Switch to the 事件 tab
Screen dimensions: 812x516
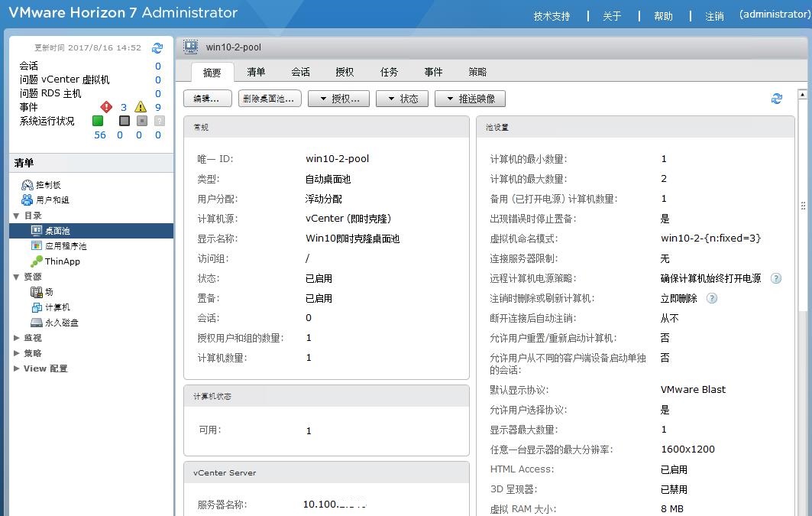pyautogui.click(x=433, y=71)
